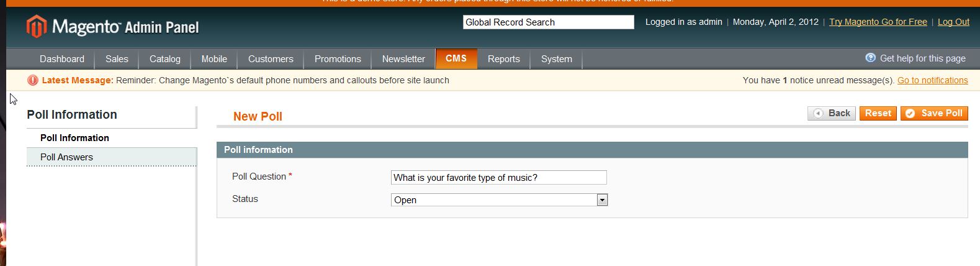980x266 pixels.
Task: Click the Log Out link
Action: 953,22
